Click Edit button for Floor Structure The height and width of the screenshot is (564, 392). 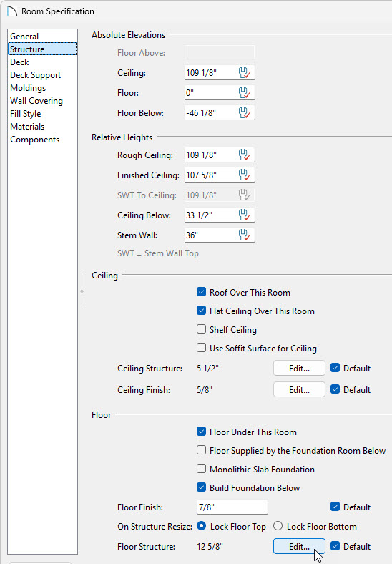(x=299, y=546)
